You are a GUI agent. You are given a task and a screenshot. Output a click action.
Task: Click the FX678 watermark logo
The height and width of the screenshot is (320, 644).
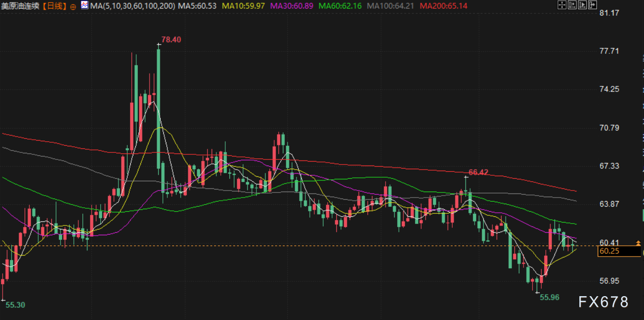(x=603, y=302)
